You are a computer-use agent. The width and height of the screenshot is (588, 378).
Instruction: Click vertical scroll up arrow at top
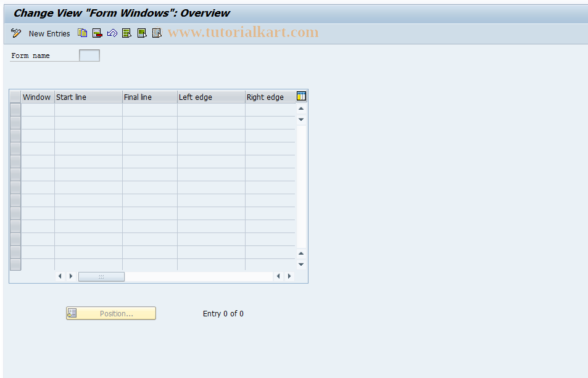tap(301, 109)
